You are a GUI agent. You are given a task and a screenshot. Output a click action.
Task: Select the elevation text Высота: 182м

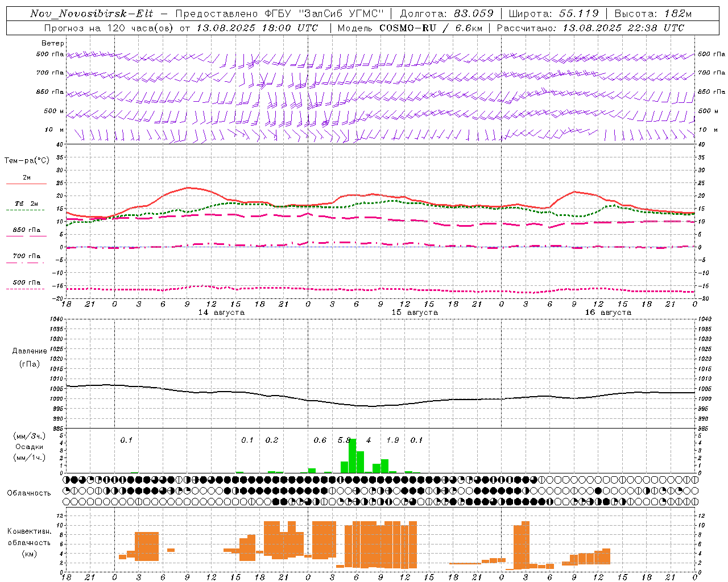point(653,14)
